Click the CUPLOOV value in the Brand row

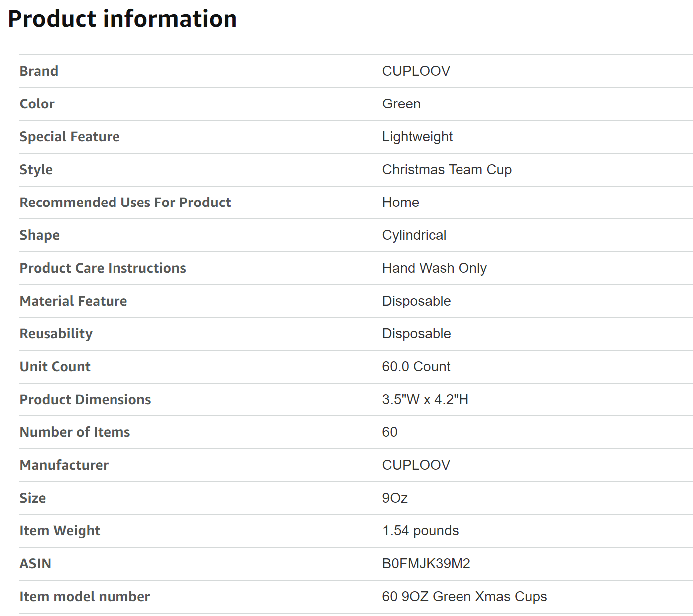point(416,71)
